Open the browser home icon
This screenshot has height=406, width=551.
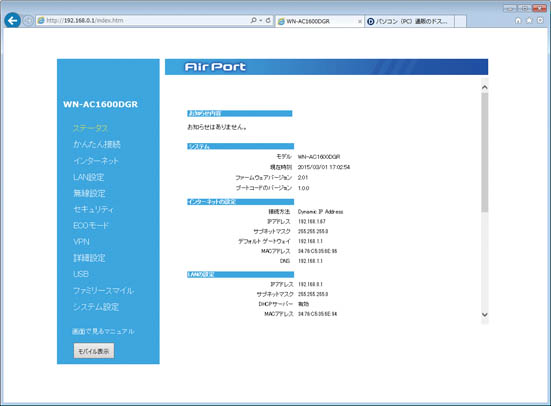[518, 20]
